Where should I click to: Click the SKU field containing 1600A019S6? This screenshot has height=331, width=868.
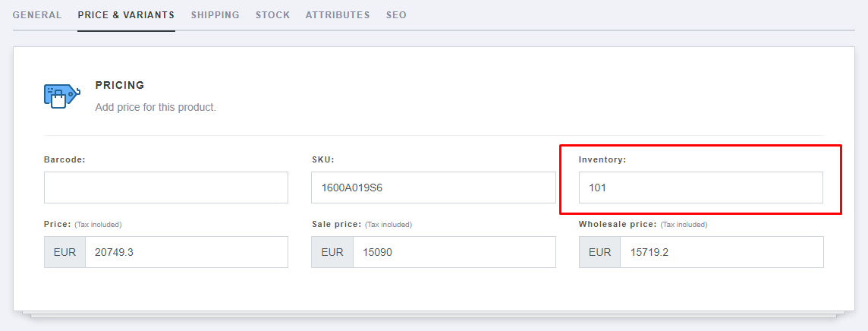click(433, 188)
